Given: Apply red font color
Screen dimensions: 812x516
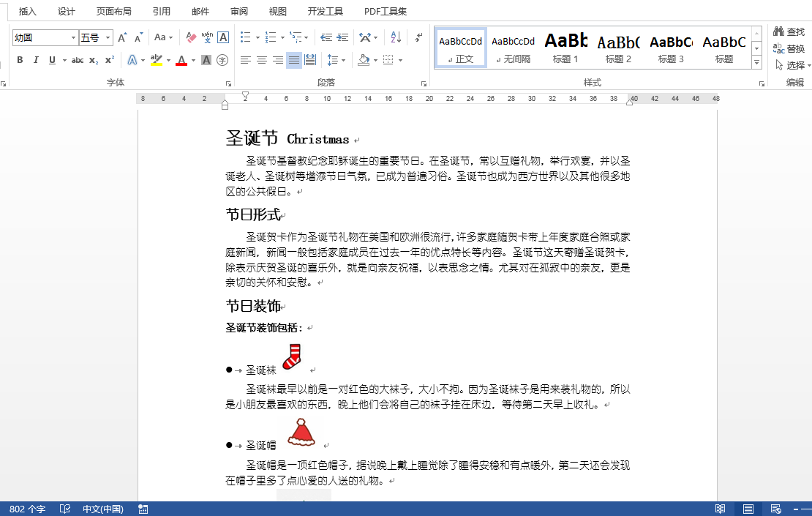Looking at the screenshot, I should click(181, 60).
